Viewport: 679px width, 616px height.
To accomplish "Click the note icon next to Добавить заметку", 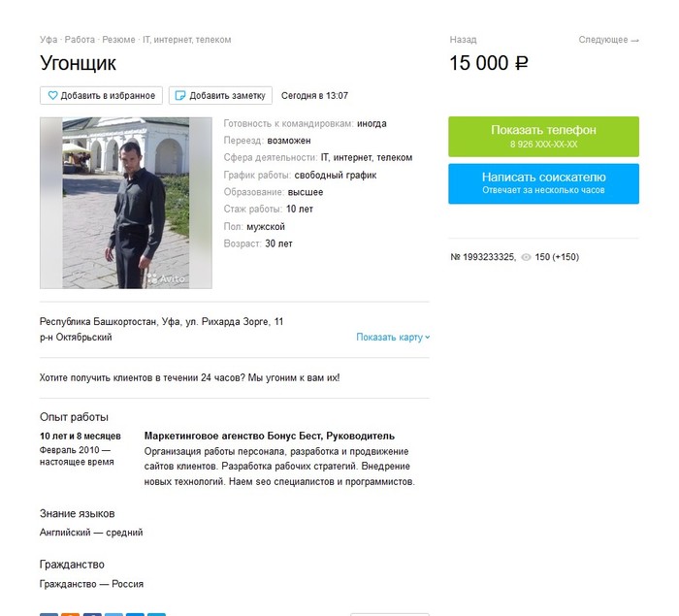I will [x=179, y=95].
